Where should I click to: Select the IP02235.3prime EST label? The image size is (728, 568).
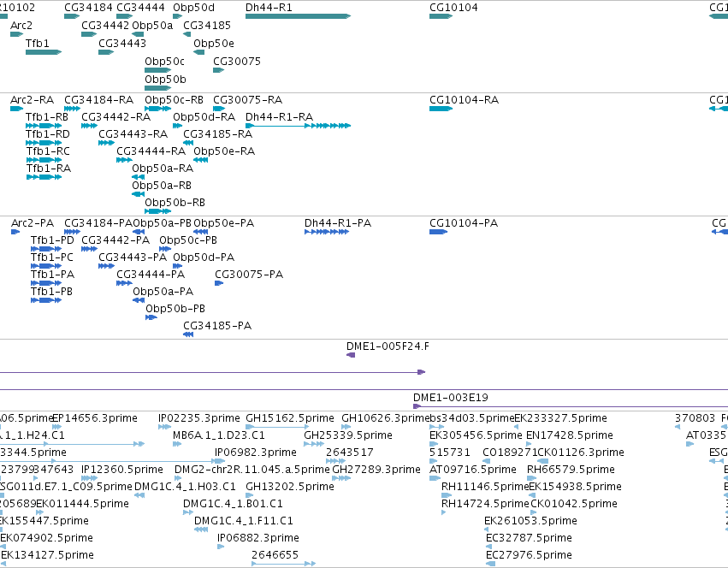[199, 418]
